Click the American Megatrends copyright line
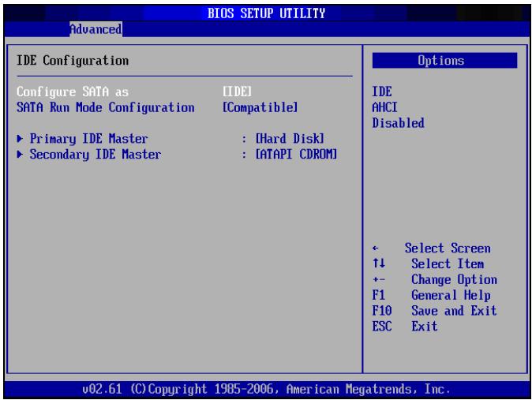 (x=266, y=389)
